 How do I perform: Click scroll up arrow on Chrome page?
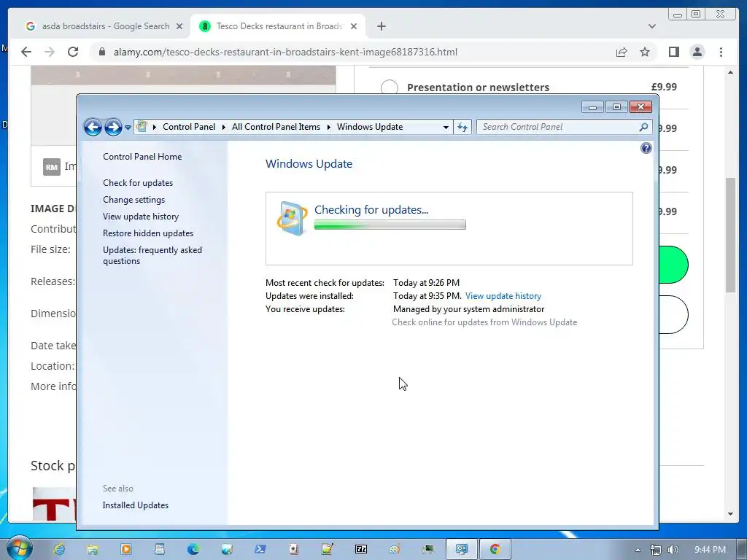[x=730, y=72]
